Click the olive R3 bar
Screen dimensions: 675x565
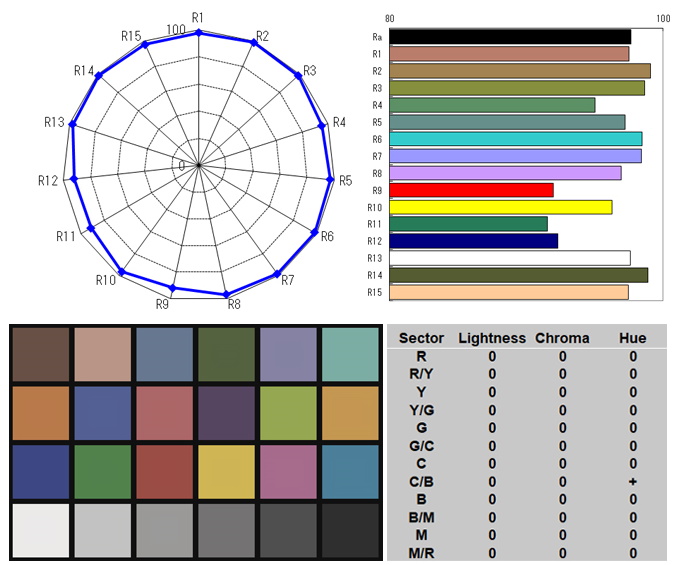click(517, 88)
